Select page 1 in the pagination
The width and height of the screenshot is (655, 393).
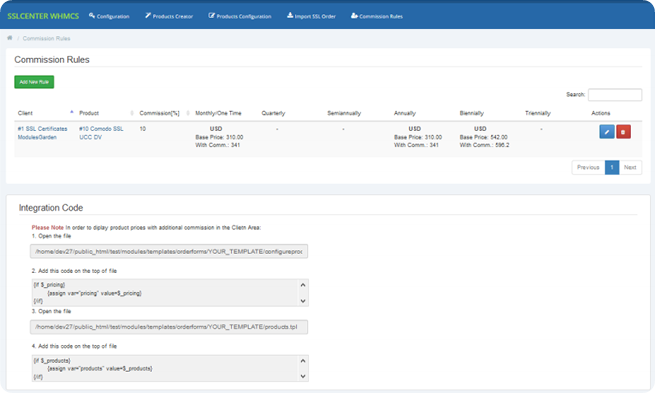pyautogui.click(x=612, y=167)
